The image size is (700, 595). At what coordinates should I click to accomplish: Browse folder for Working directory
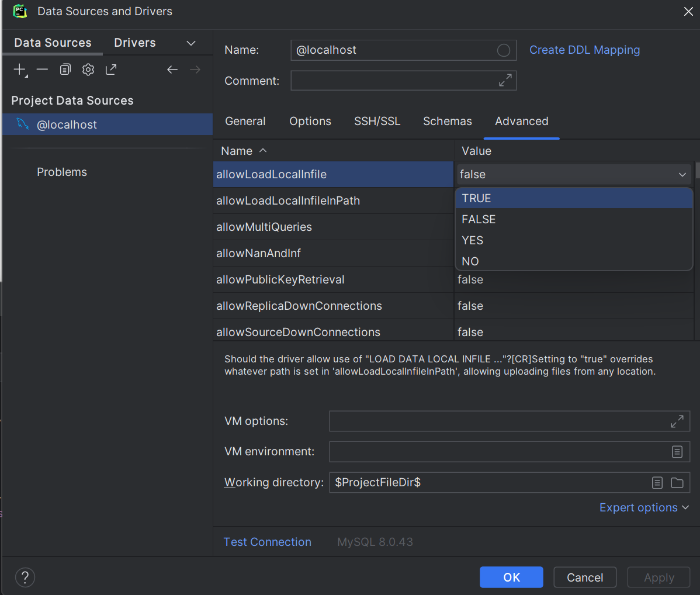tap(677, 482)
